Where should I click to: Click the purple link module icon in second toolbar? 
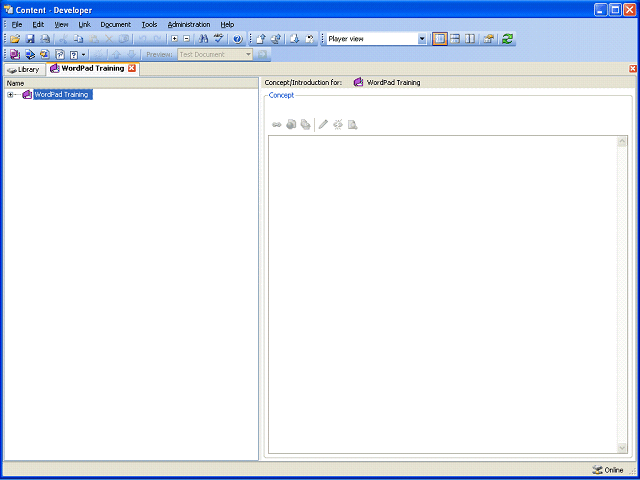pos(15,54)
